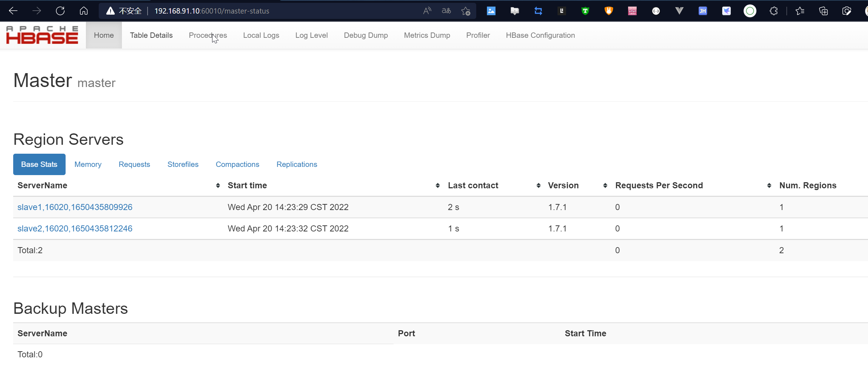
Task: Add page to favorites with the star icon
Action: click(x=466, y=11)
